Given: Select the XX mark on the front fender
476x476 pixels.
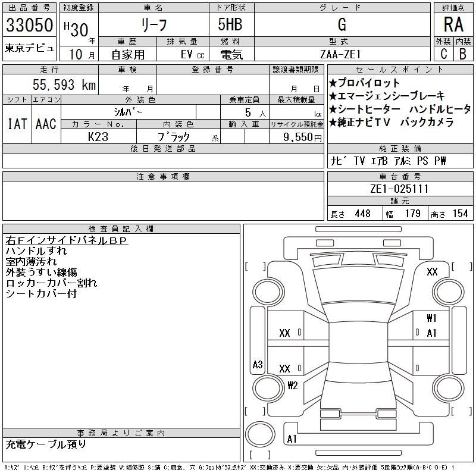Looking at the screenshot, I should [432, 271].
